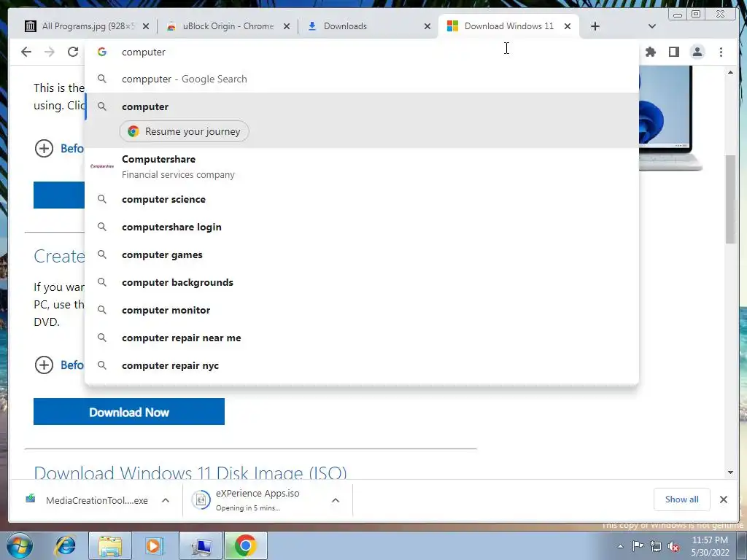Click the page scroll up arrow
The width and height of the screenshot is (747, 560).
730,72
